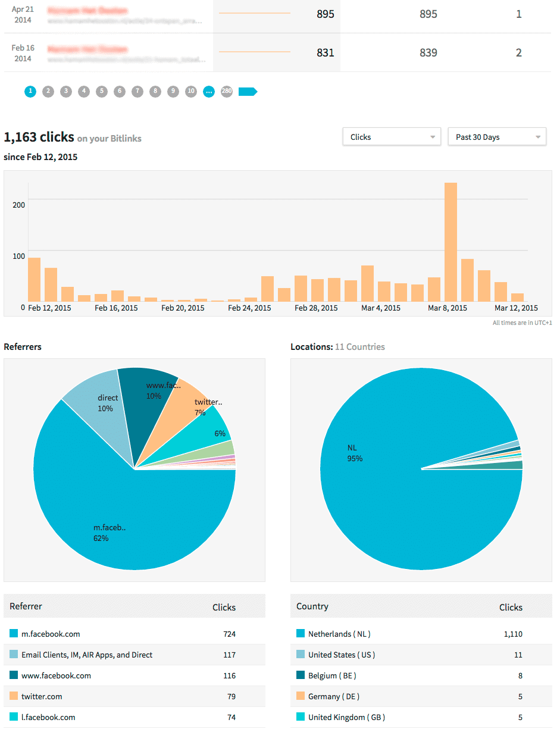Image resolution: width=560 pixels, height=729 pixels.
Task: Click the Feb 16 2014 link title
Action: (x=87, y=49)
